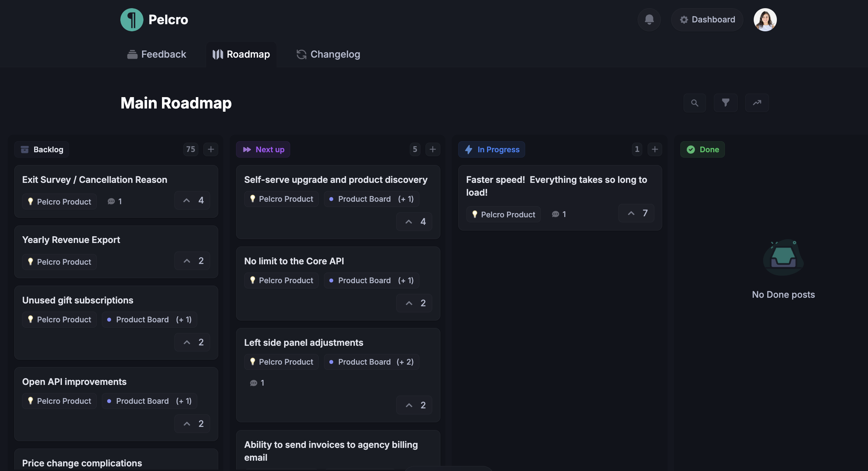Expand Product Board (+1) on Unused gift subscriptions
This screenshot has height=471, width=868.
point(150,319)
